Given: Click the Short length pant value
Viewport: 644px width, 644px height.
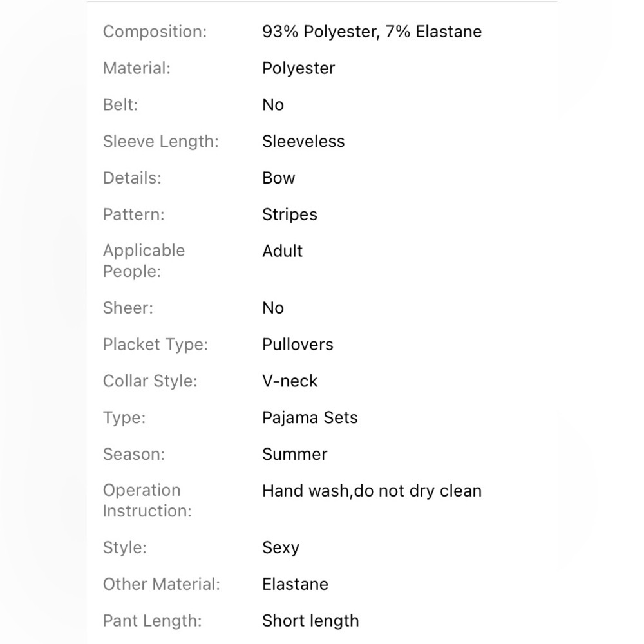Looking at the screenshot, I should 310,621.
